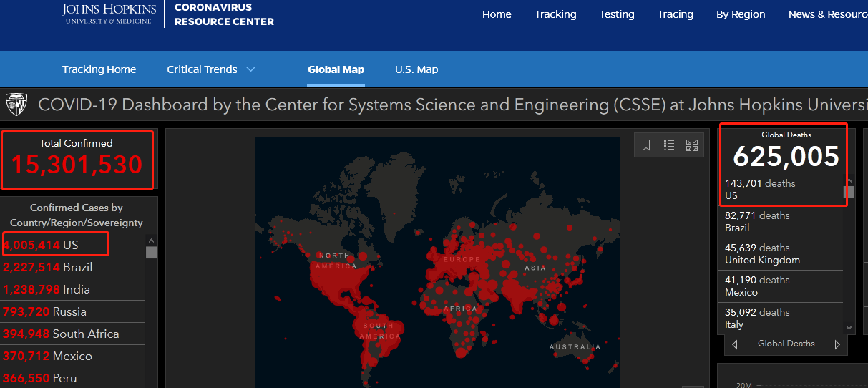Select Brazil in the deaths list
This screenshot has height=388, width=868.
780,222
